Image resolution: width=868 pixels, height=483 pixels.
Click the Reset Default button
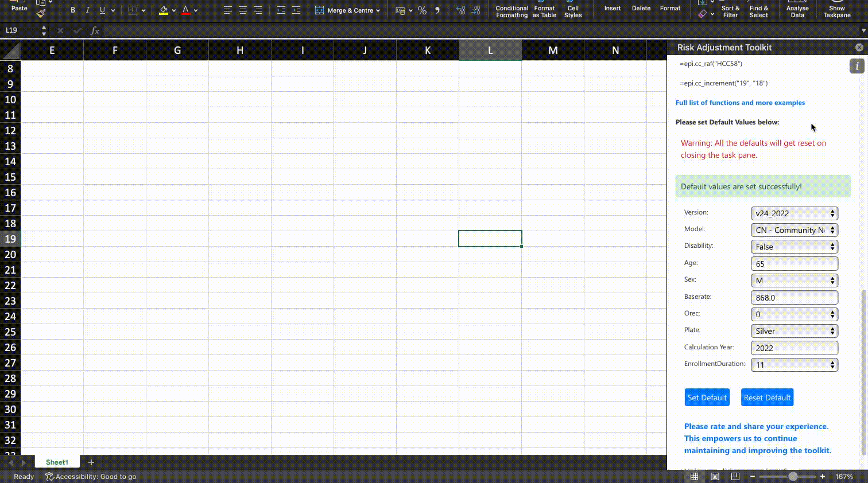click(x=767, y=398)
